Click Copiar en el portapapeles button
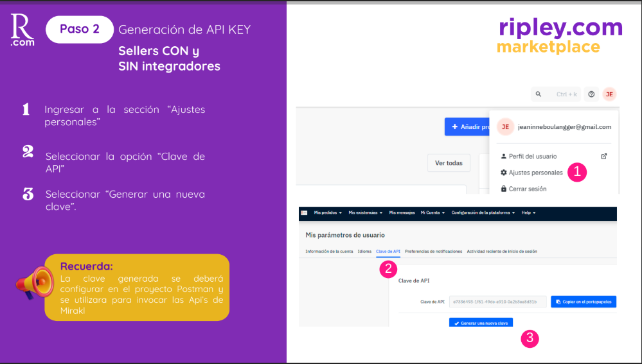The height and width of the screenshot is (364, 642). (584, 302)
